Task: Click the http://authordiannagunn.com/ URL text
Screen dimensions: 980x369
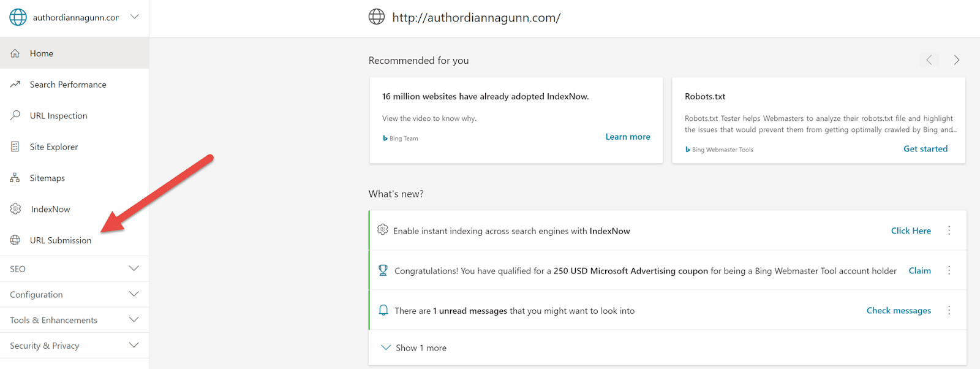Action: pyautogui.click(x=476, y=18)
